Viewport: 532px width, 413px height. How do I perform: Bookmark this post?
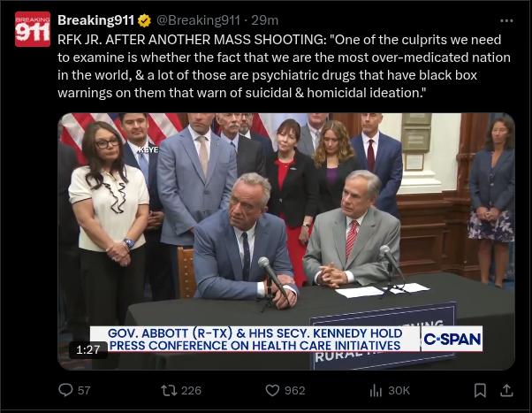(480, 391)
